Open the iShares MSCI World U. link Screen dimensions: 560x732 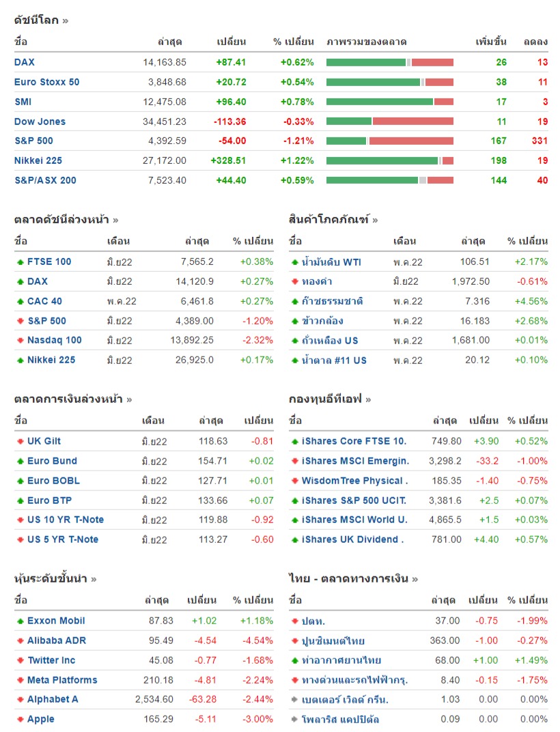click(354, 520)
